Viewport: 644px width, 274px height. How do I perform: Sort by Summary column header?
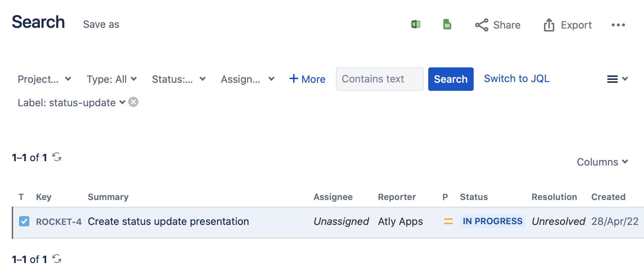[108, 197]
